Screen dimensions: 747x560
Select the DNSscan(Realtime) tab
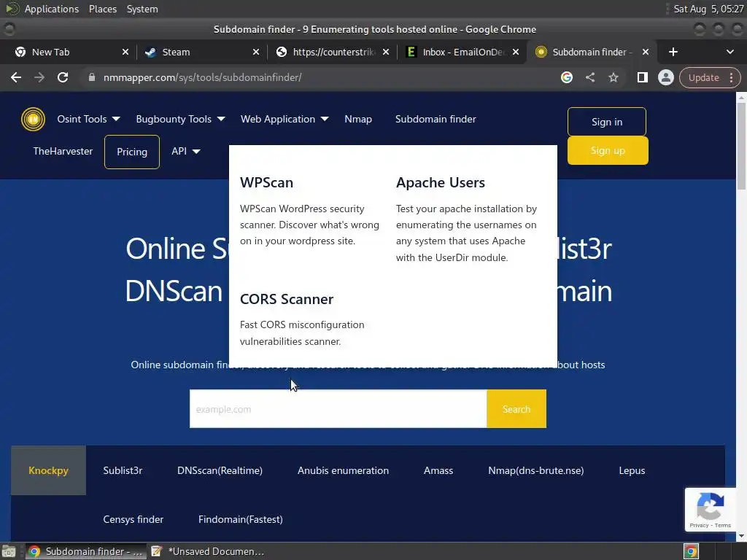[x=220, y=470]
